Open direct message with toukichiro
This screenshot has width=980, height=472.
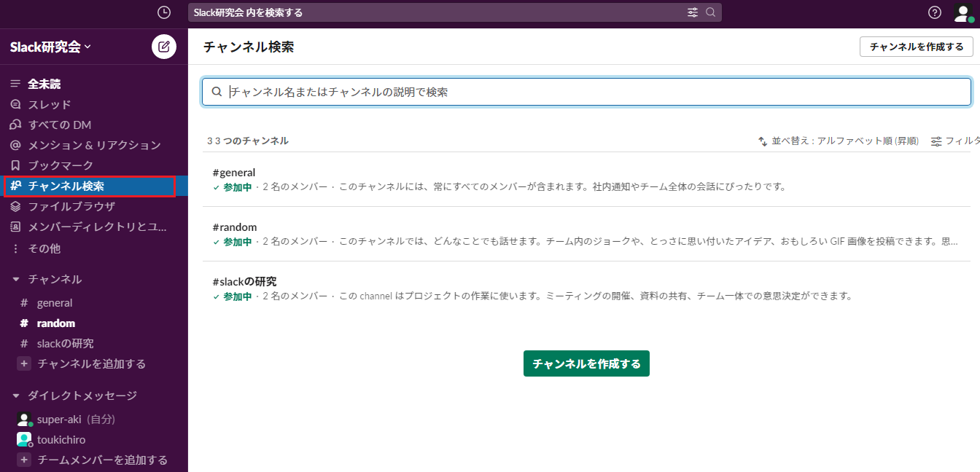coord(61,439)
